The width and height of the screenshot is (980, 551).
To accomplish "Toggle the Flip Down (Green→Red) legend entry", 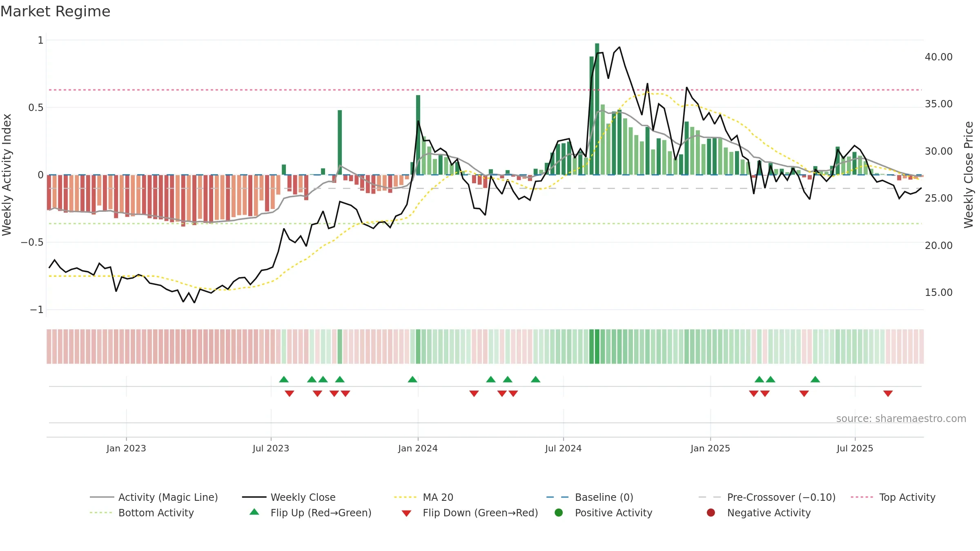I will click(x=470, y=513).
